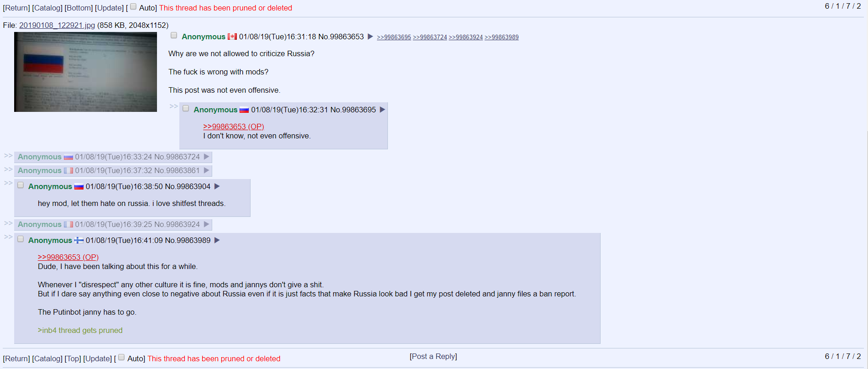The image size is (868, 369).
Task: Follow the red >>99863653 (OP) quote link in the reply to OP
Action: click(234, 127)
